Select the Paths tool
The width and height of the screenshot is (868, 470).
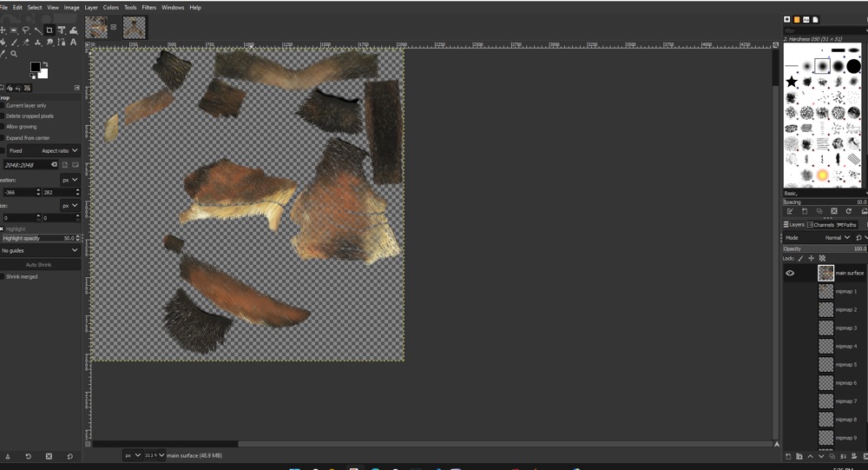pyautogui.click(x=62, y=42)
